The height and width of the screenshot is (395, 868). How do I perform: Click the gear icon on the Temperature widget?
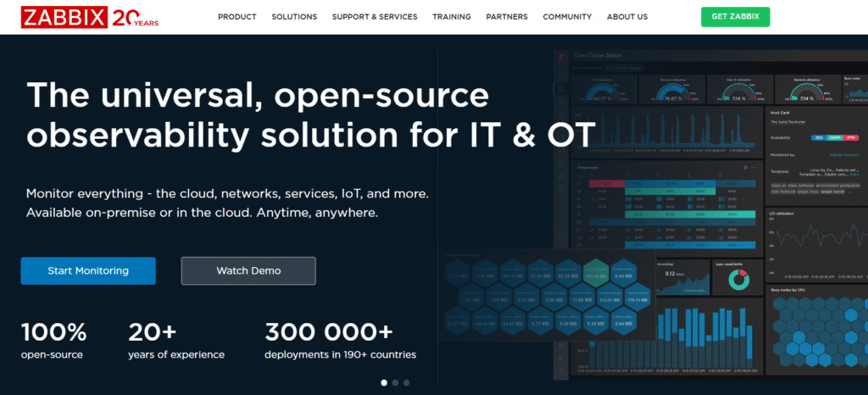point(743,168)
